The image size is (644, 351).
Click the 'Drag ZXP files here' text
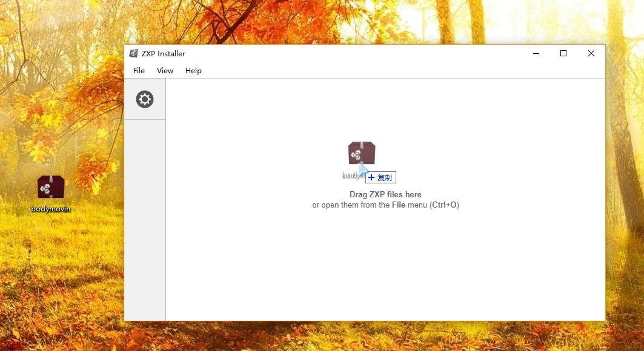pos(385,194)
